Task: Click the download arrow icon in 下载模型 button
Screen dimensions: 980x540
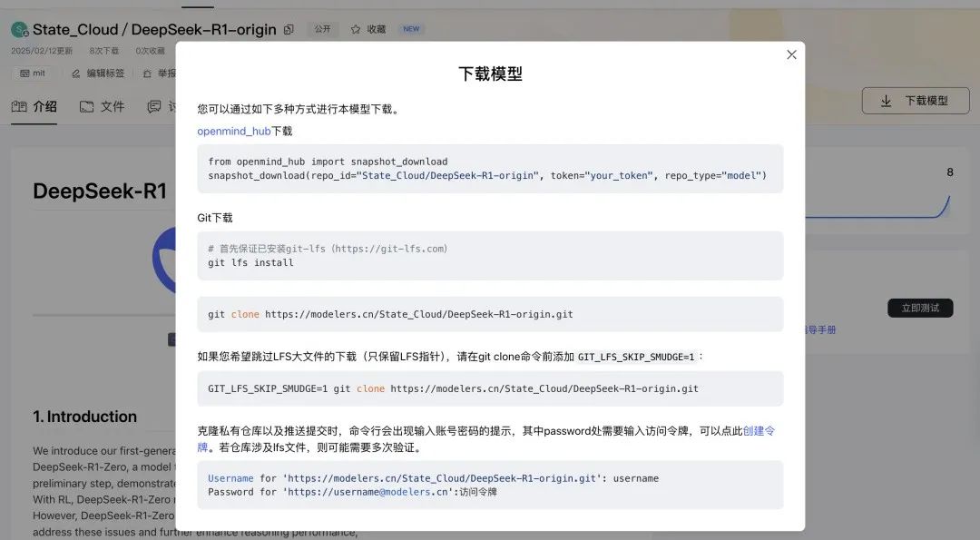Action: 886,102
